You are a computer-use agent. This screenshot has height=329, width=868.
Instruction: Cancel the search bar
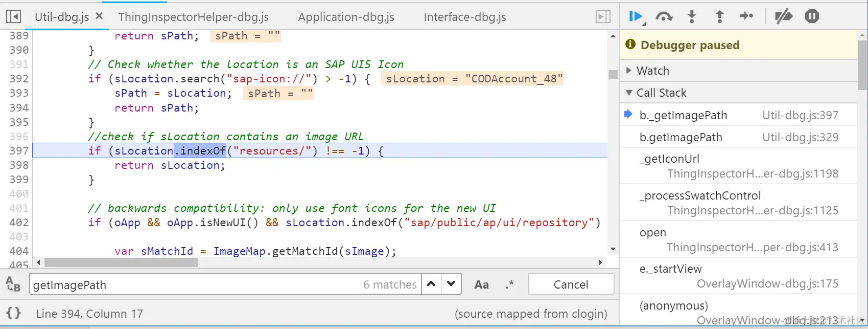coord(571,284)
